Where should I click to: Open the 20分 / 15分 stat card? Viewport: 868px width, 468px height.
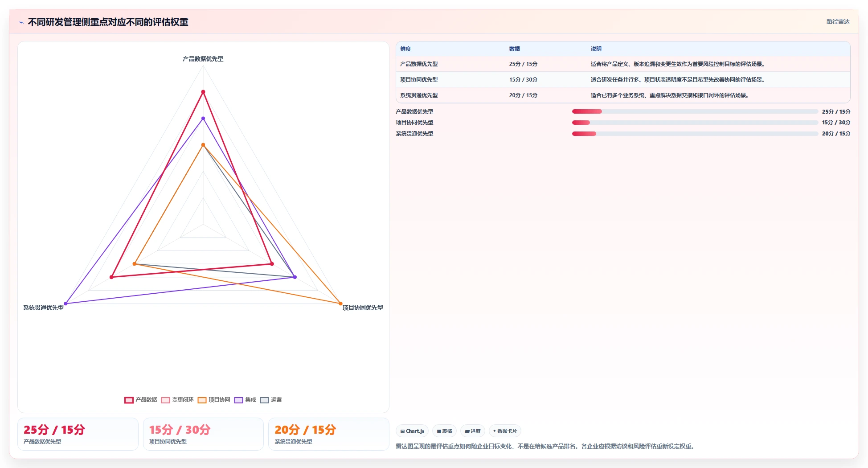tap(329, 434)
